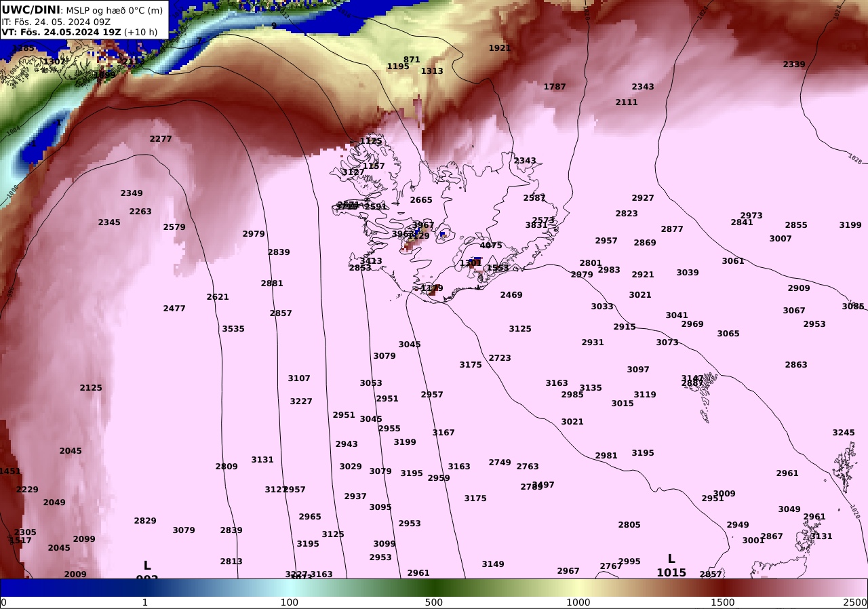868x609 pixels.
Task: Click the 1921 value near top
Action: pyautogui.click(x=500, y=48)
